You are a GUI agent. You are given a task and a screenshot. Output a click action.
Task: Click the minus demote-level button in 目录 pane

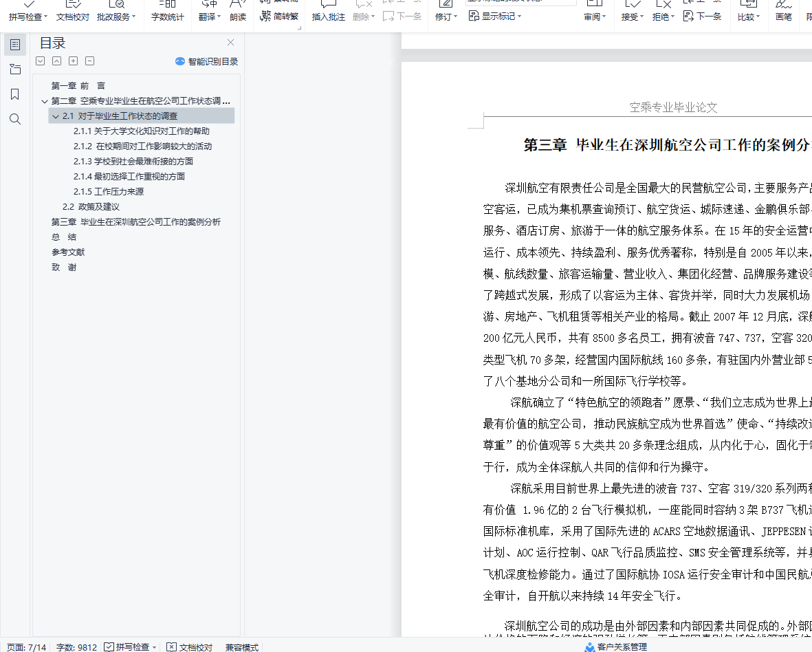[90, 61]
